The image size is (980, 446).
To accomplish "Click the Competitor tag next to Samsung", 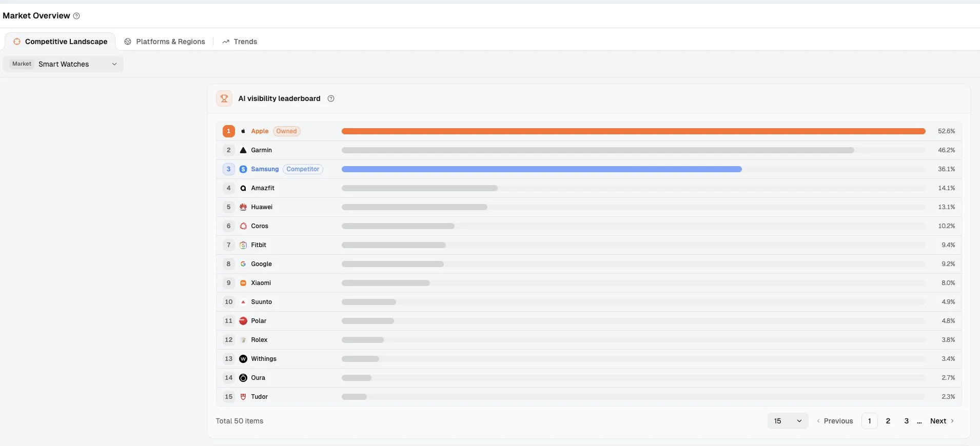I will point(303,169).
